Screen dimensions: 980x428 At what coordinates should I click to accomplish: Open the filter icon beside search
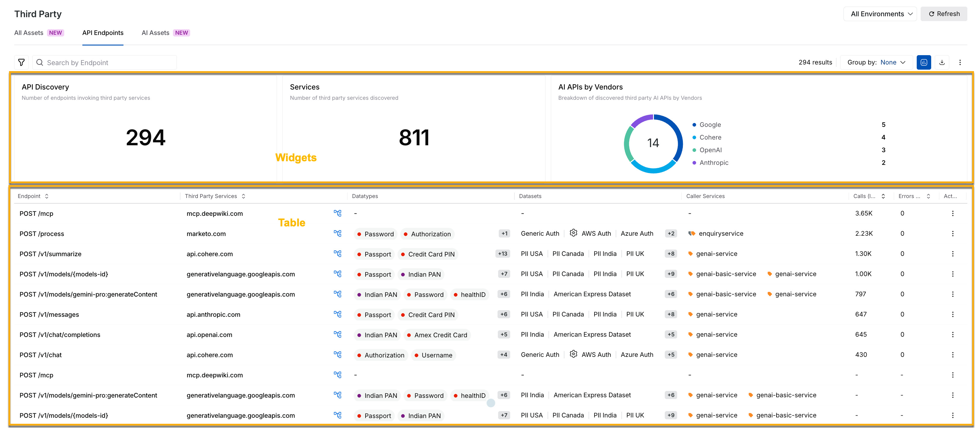pyautogui.click(x=21, y=62)
